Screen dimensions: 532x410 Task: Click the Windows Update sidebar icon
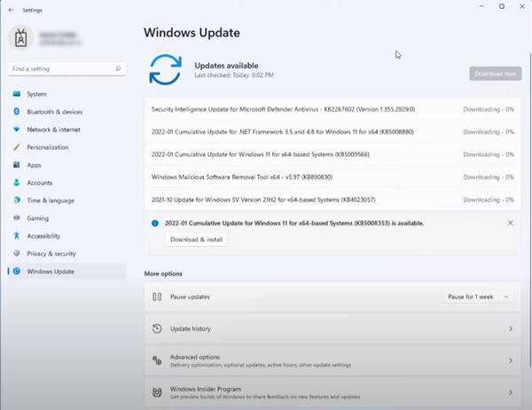pyautogui.click(x=17, y=271)
